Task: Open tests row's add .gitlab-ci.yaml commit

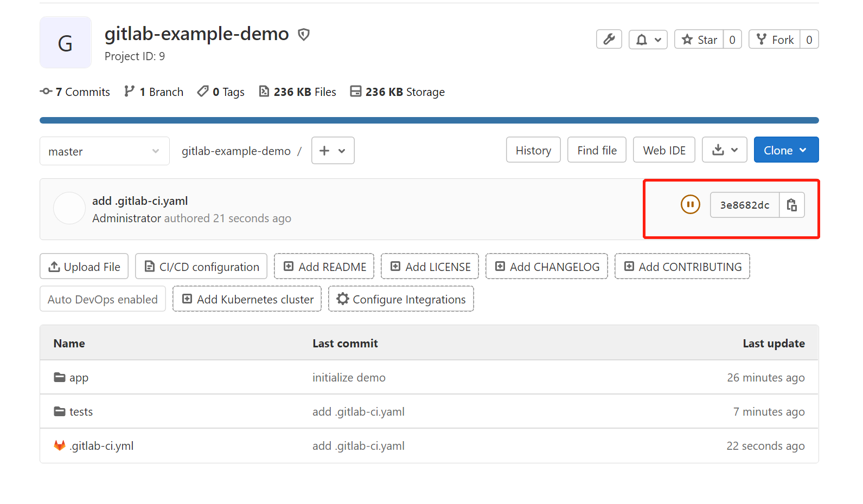Action: [359, 412]
